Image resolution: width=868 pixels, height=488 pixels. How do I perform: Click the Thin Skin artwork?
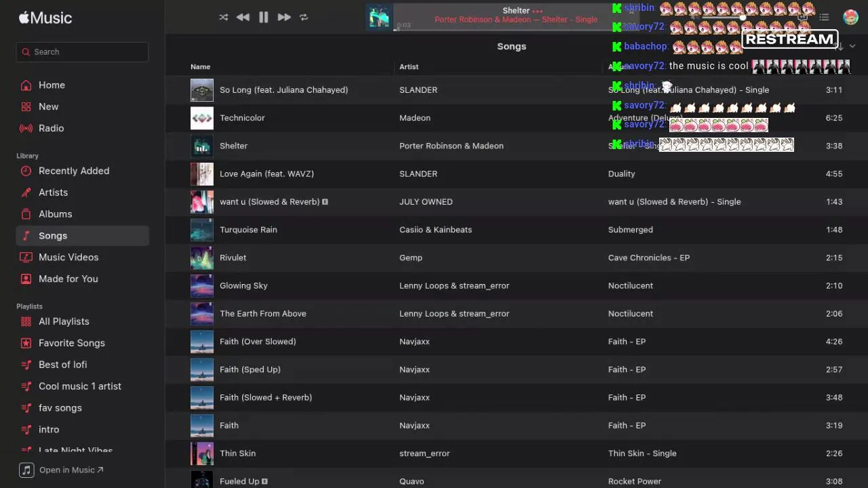[202, 453]
